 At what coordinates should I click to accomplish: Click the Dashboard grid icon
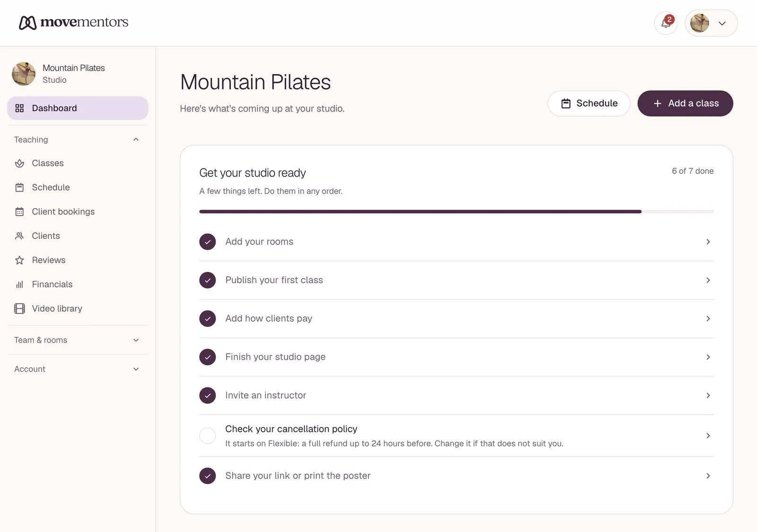pyautogui.click(x=19, y=108)
